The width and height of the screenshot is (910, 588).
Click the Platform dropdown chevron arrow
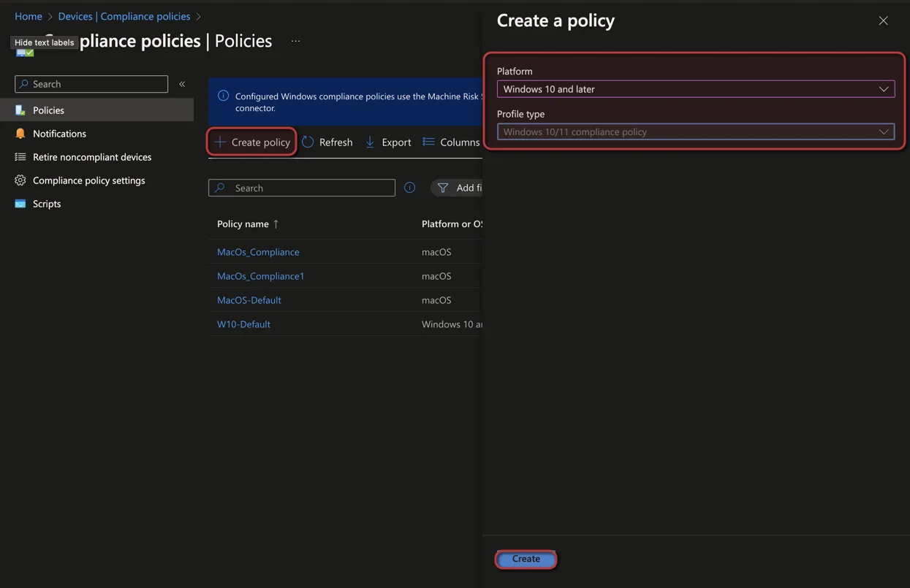coord(884,89)
